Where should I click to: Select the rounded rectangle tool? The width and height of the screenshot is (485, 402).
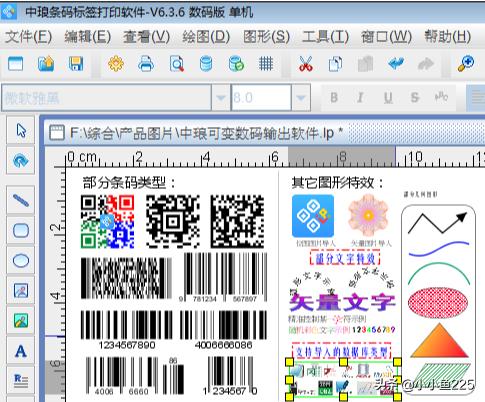(21, 230)
